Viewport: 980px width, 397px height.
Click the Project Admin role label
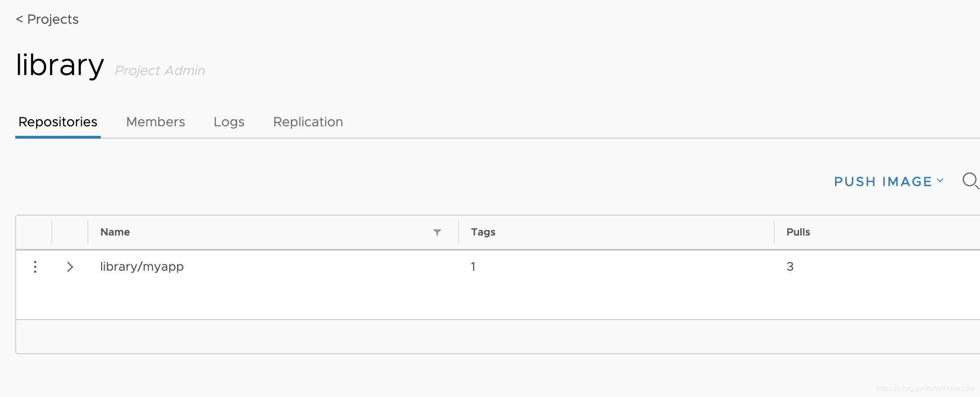pyautogui.click(x=160, y=71)
